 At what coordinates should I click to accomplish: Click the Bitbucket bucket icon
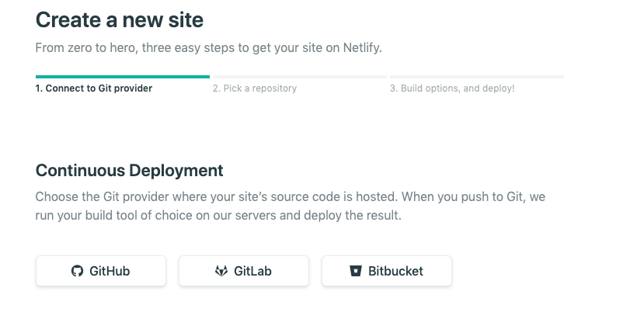(356, 271)
